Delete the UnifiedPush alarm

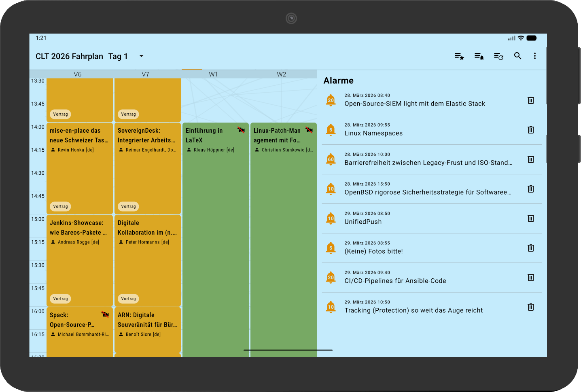tap(531, 218)
